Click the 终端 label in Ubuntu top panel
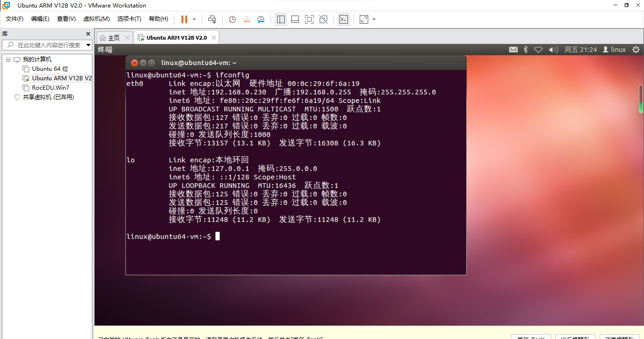Screen dimensions: 644x339 105,50
